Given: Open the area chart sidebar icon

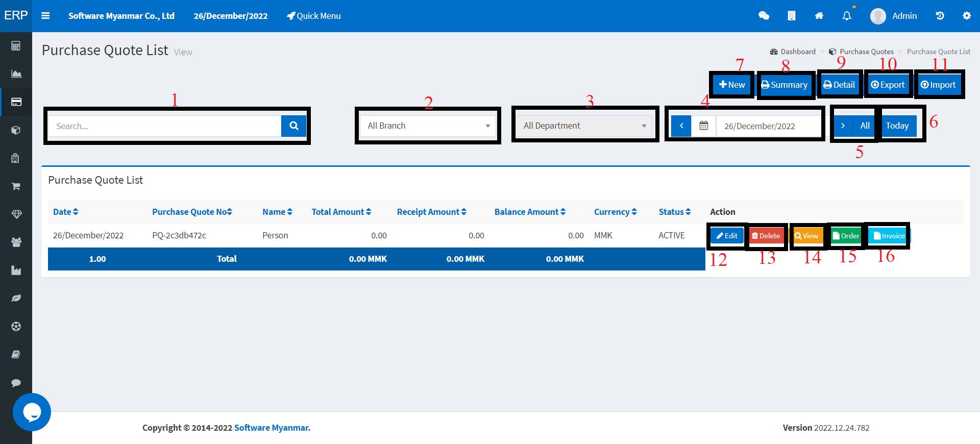Looking at the screenshot, I should click(x=16, y=74).
